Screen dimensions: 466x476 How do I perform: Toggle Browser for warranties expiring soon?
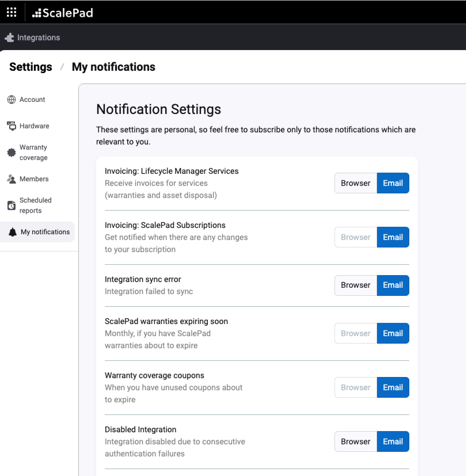(356, 333)
